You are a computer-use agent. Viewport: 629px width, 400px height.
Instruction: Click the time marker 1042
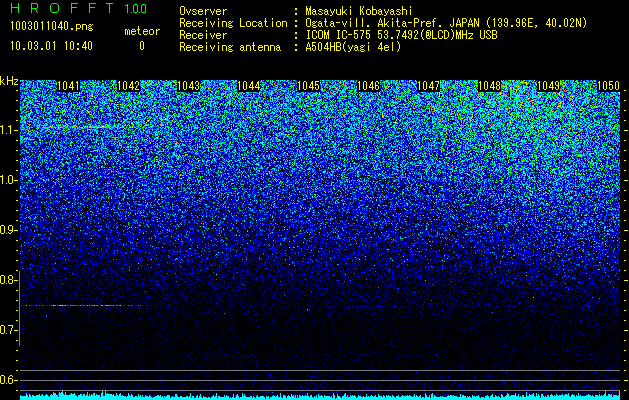[x=128, y=86]
